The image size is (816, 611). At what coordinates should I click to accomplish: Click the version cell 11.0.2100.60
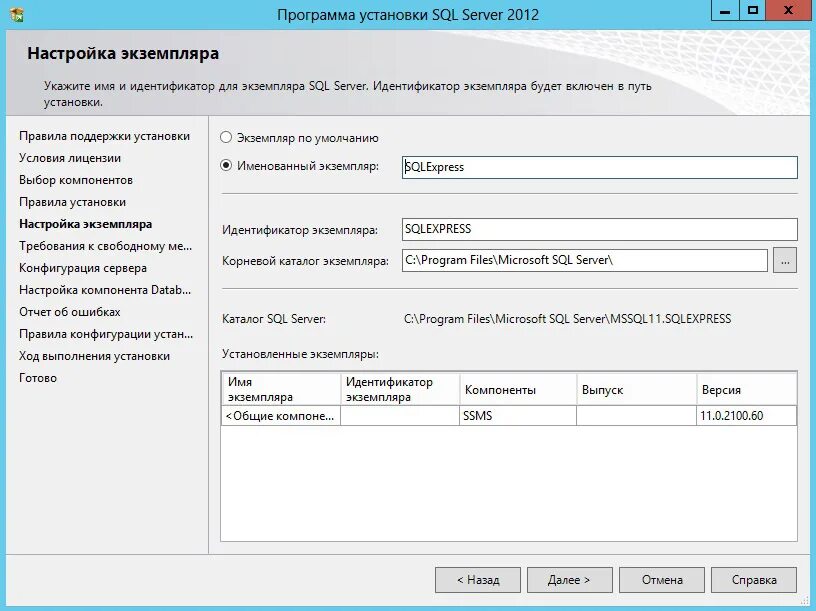[746, 416]
